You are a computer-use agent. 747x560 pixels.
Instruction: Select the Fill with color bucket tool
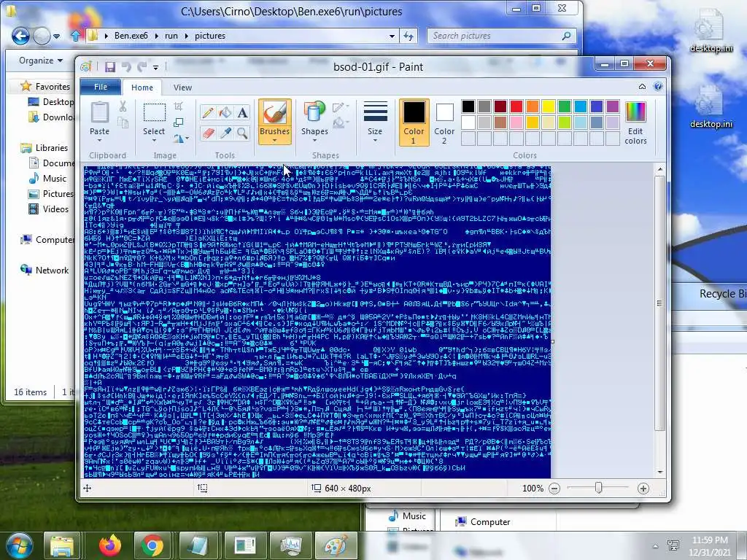coord(225,113)
